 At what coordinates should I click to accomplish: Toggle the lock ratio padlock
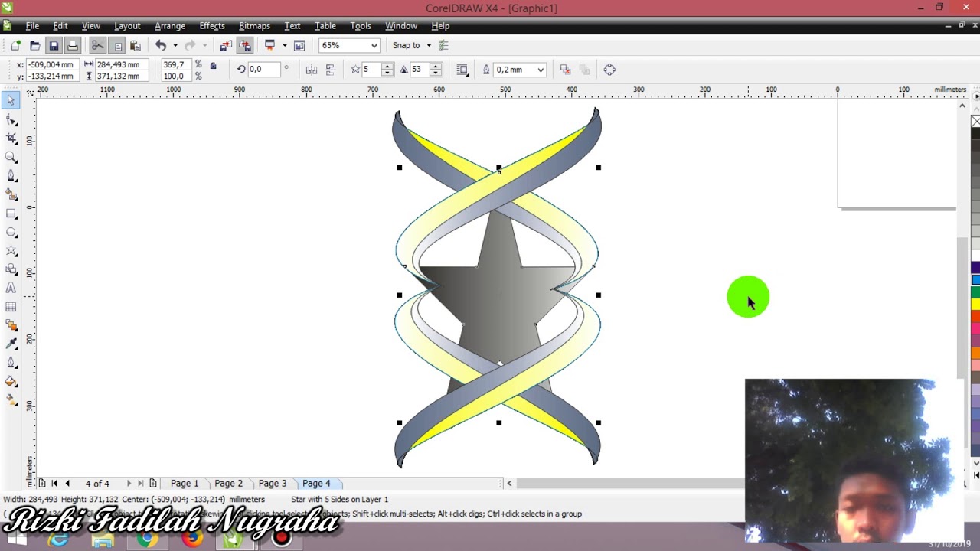coord(213,67)
